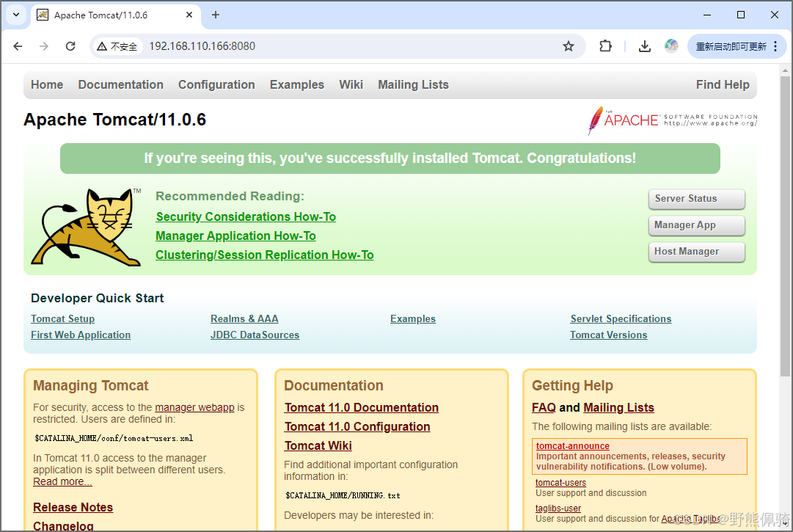Click the browser forward arrow

click(x=44, y=46)
